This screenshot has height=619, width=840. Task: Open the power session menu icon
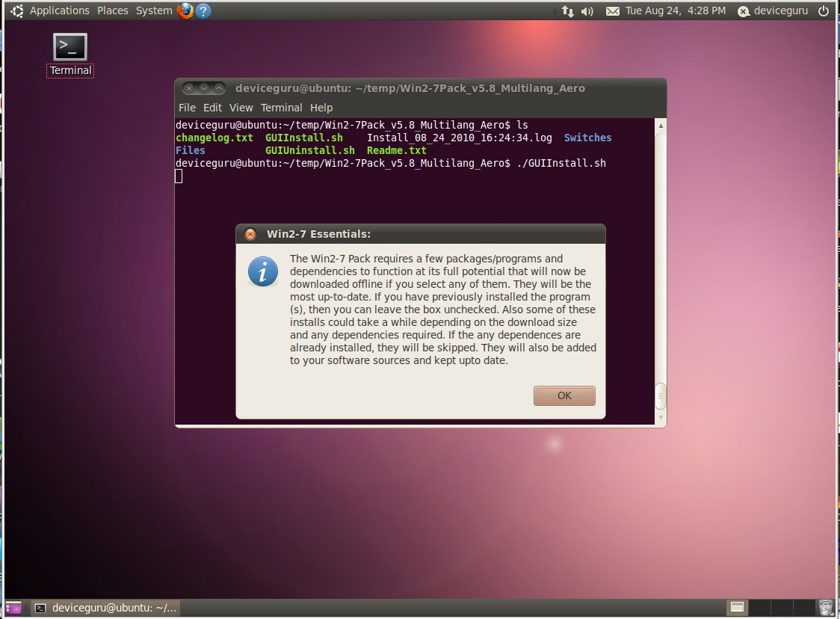click(x=824, y=10)
